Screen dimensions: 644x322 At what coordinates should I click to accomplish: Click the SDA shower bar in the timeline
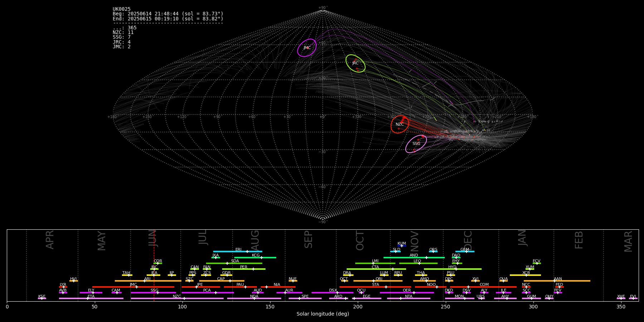pos(234,263)
